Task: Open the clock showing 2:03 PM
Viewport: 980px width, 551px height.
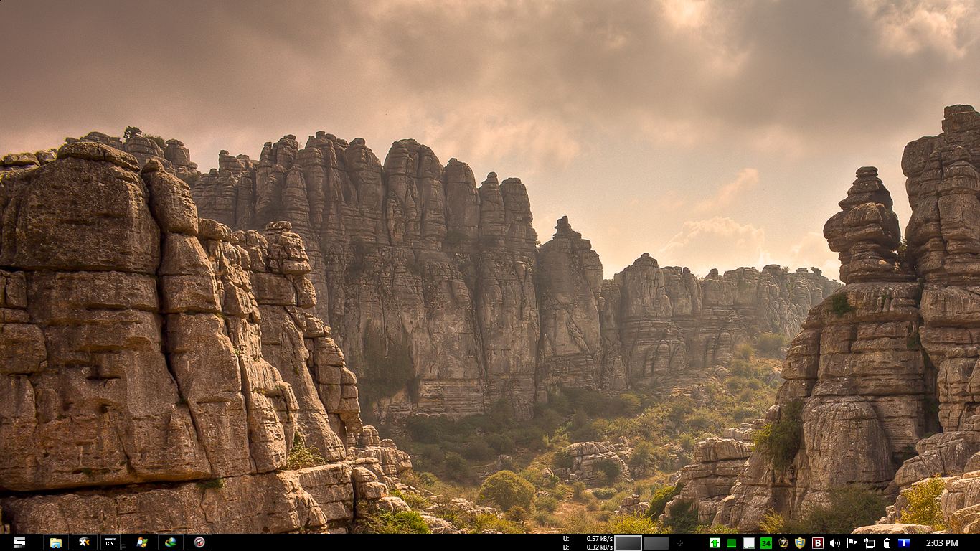Action: 942,543
